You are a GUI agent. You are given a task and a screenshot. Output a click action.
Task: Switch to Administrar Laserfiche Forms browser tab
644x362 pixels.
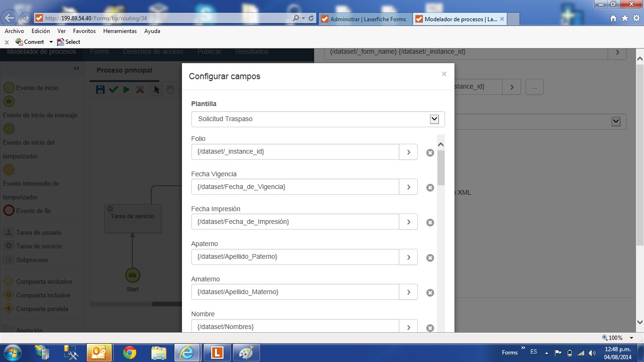pos(365,19)
